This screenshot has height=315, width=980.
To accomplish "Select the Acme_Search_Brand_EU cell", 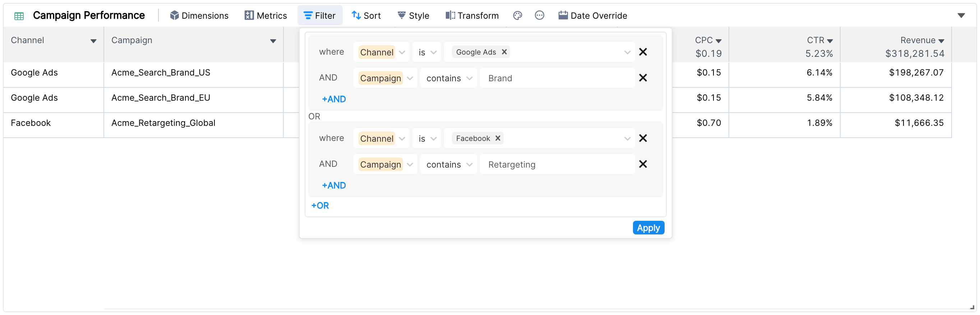I will pos(194,100).
